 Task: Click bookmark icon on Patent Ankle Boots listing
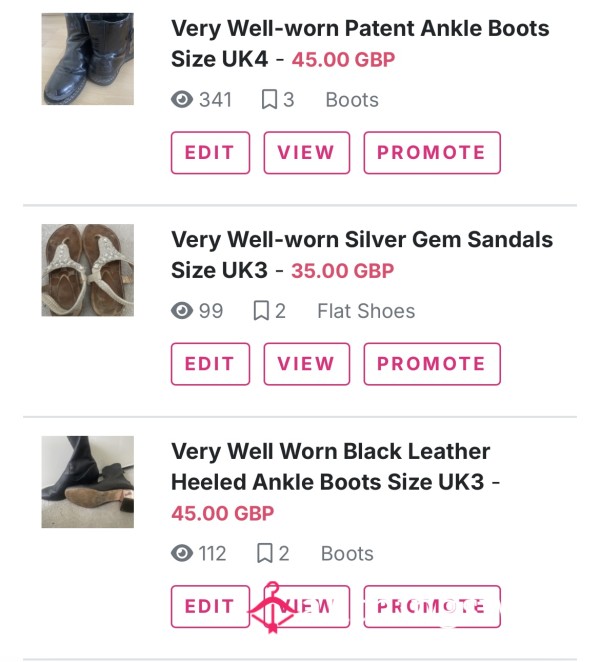click(x=269, y=100)
